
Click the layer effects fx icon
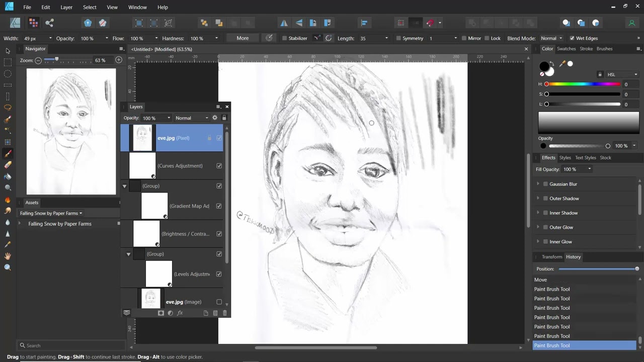point(180,313)
